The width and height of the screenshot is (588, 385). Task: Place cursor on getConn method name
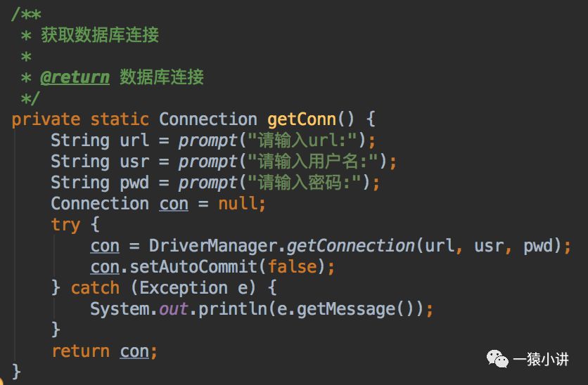pyautogui.click(x=302, y=119)
